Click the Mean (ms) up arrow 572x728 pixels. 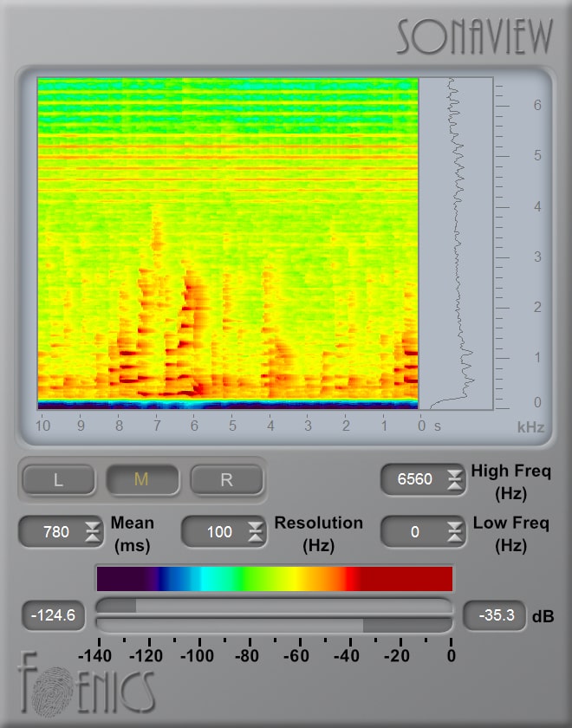point(93,526)
